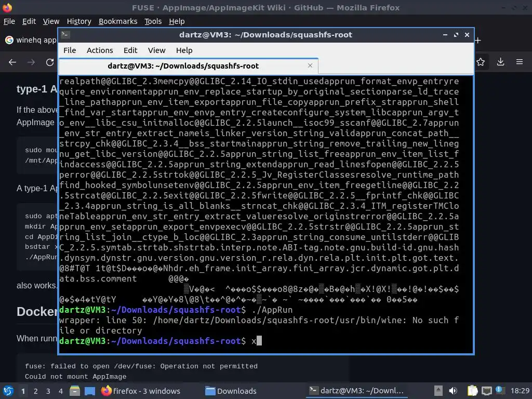Click the terminal icon in the terminal title bar

(x=65, y=35)
